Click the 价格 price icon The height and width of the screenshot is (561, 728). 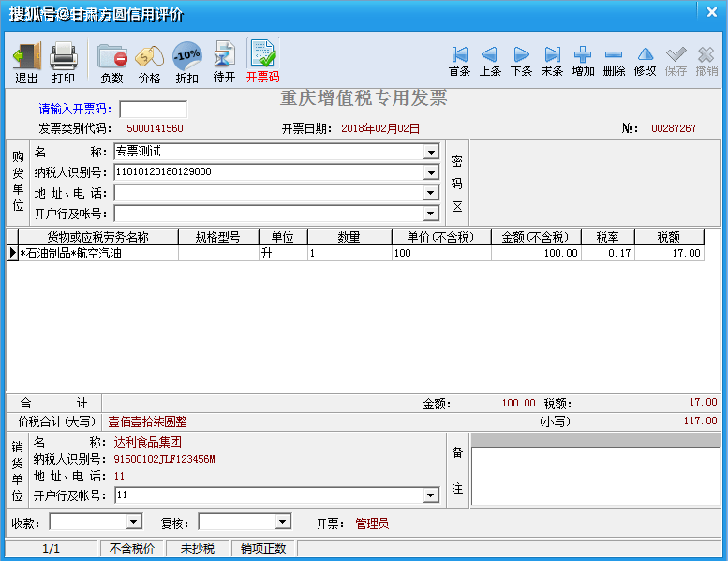point(149,62)
